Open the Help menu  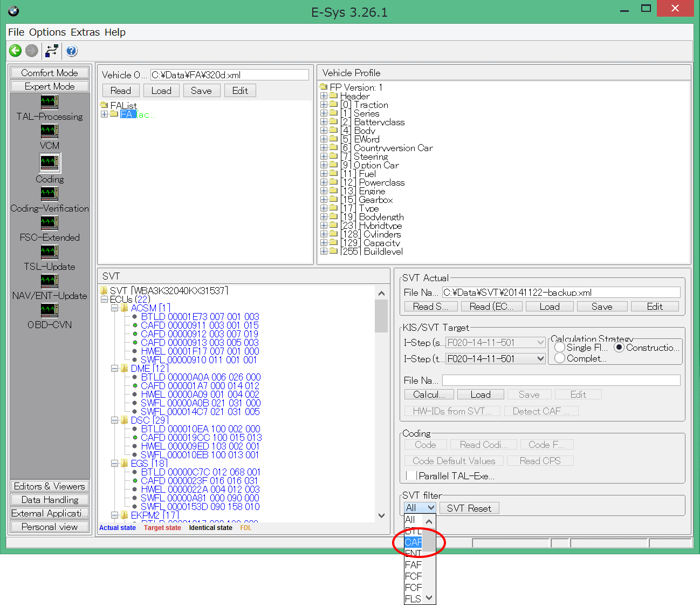click(x=115, y=32)
